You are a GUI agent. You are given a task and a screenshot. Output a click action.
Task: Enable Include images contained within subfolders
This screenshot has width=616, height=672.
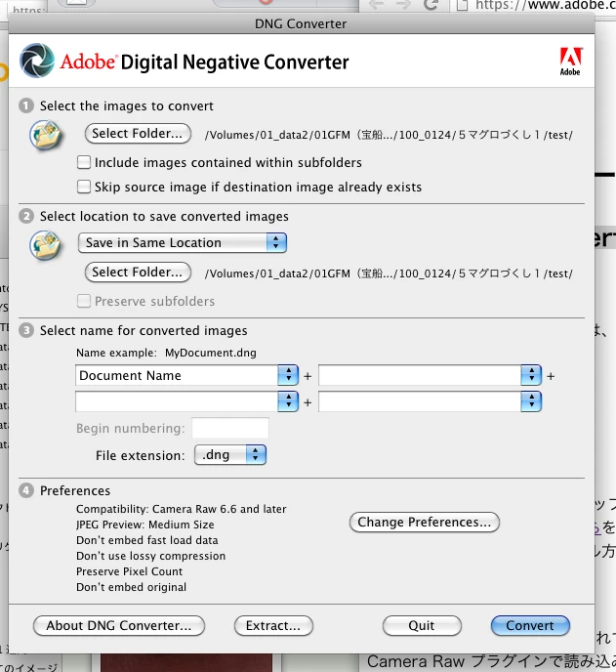tap(84, 162)
